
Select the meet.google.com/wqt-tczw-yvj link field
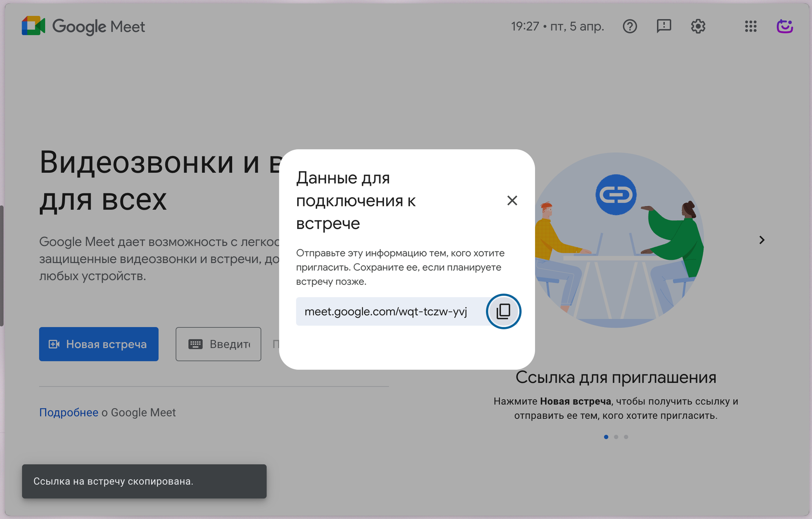tap(391, 311)
